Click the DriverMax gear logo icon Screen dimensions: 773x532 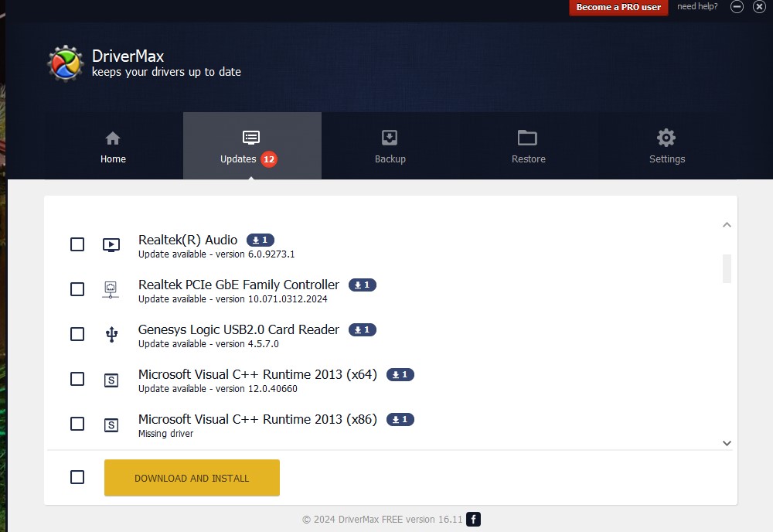(65, 63)
